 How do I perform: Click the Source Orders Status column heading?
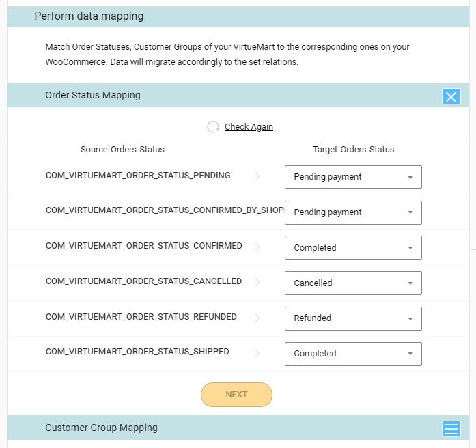(x=122, y=150)
